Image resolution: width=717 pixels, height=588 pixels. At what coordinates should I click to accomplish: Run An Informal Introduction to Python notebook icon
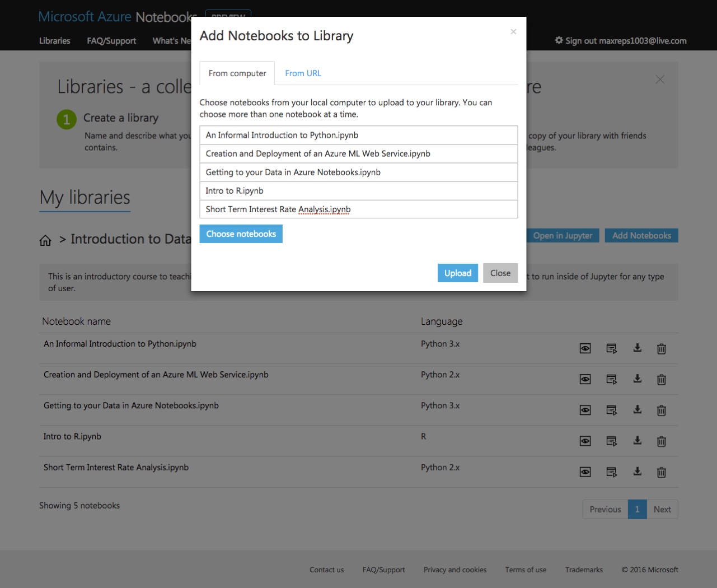coord(611,349)
